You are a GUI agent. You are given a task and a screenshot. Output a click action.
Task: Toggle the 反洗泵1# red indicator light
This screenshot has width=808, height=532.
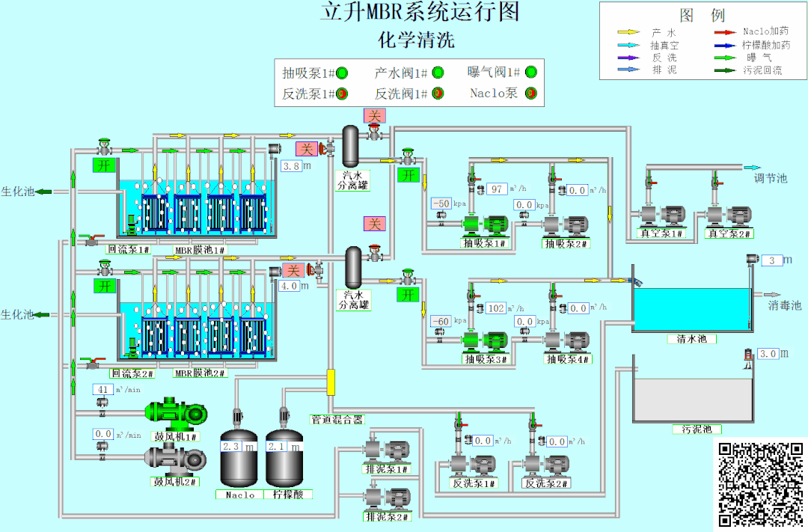pyautogui.click(x=342, y=94)
